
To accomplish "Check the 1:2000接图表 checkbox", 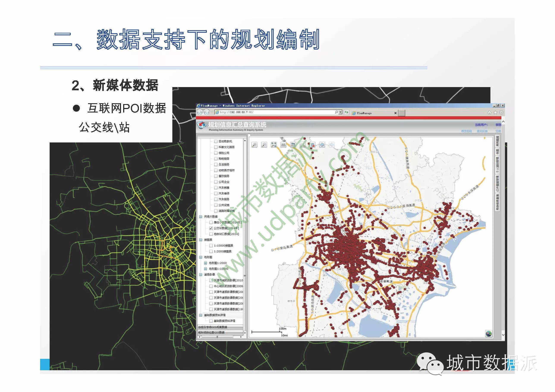I will (211, 251).
